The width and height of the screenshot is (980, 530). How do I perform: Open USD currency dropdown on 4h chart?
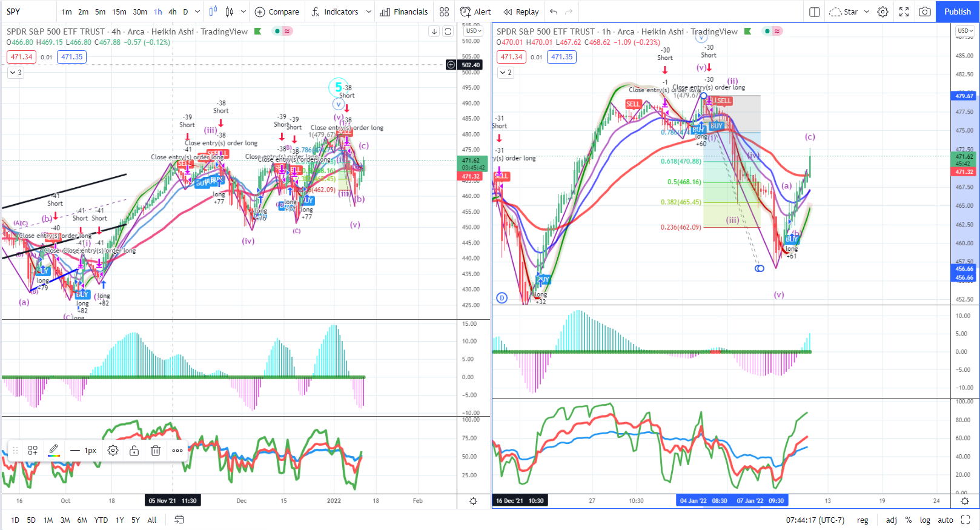474,31
